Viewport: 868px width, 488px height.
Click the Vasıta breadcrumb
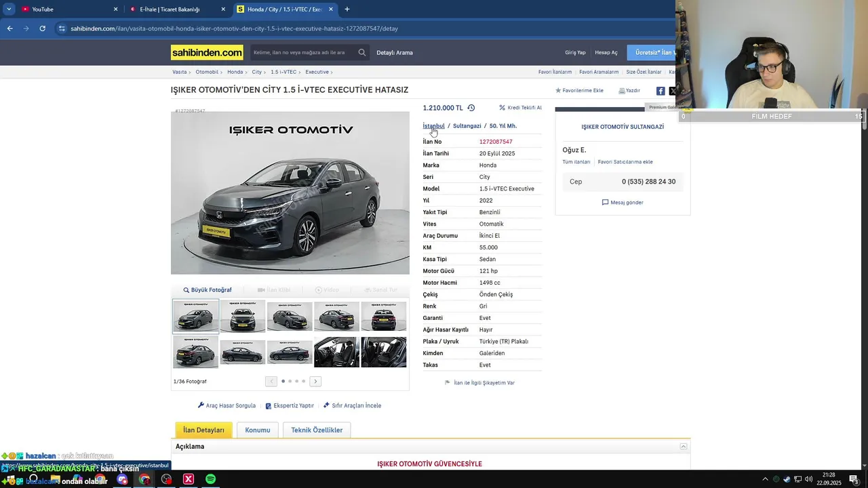tap(179, 72)
